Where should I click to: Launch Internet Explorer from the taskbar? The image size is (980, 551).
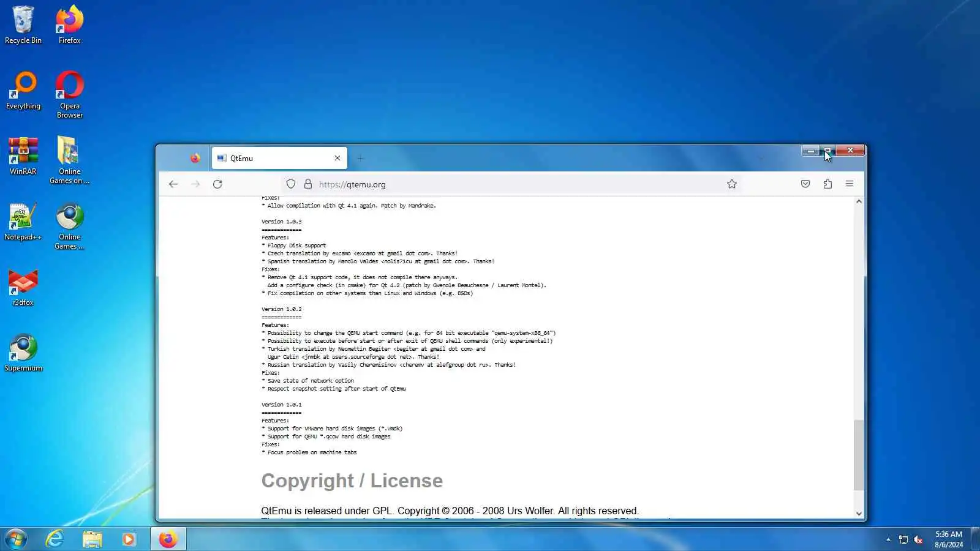tap(55, 539)
